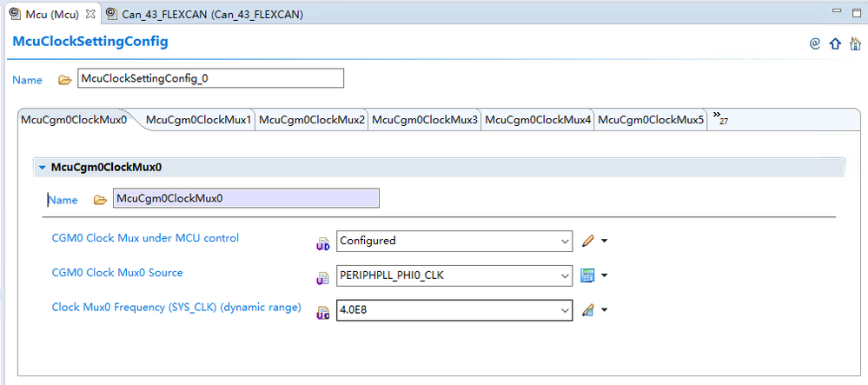This screenshot has height=385, width=868.
Task: Click the @ icon in the header
Action: pos(815,43)
